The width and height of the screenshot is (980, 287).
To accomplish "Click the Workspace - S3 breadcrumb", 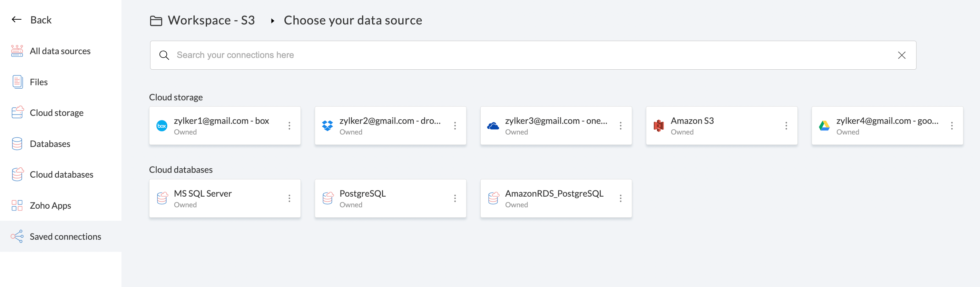I will click(x=211, y=20).
